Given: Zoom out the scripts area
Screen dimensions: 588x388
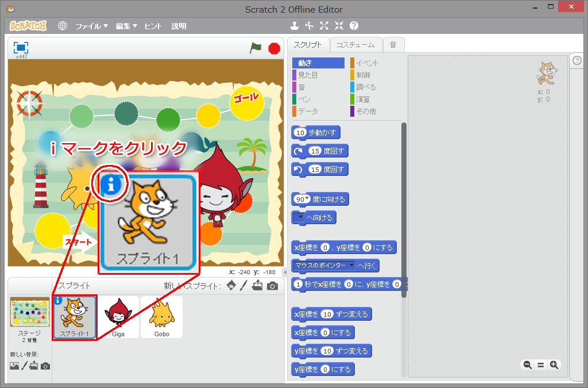Looking at the screenshot, I should pos(527,365).
